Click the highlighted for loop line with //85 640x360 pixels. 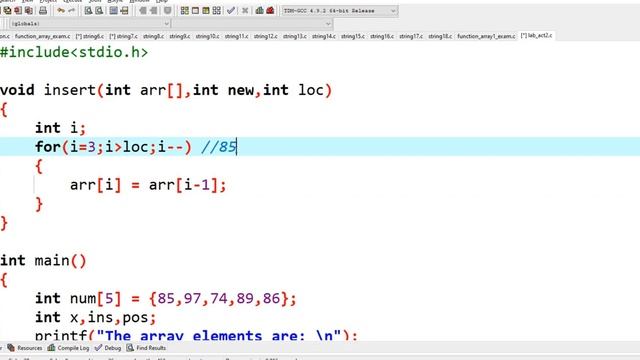[x=320, y=147]
